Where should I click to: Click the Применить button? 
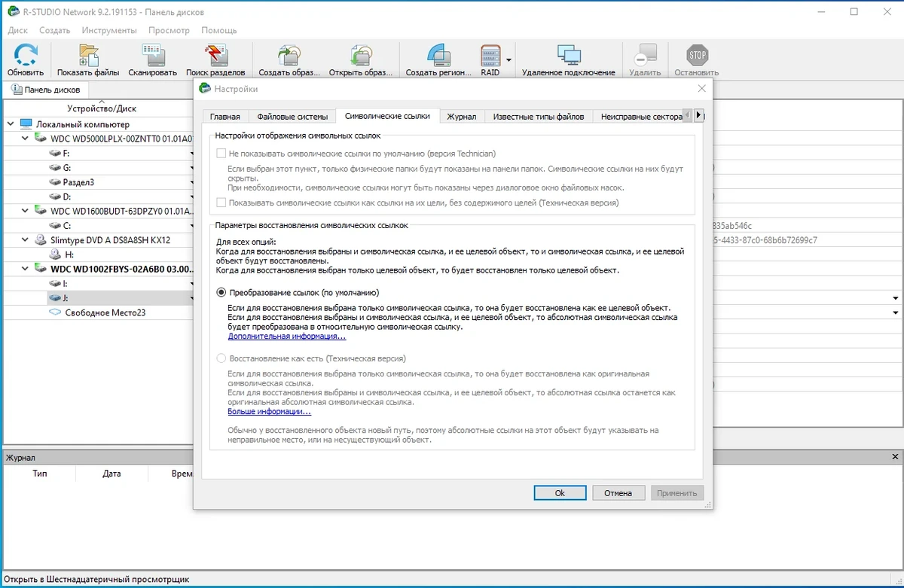[x=676, y=493]
